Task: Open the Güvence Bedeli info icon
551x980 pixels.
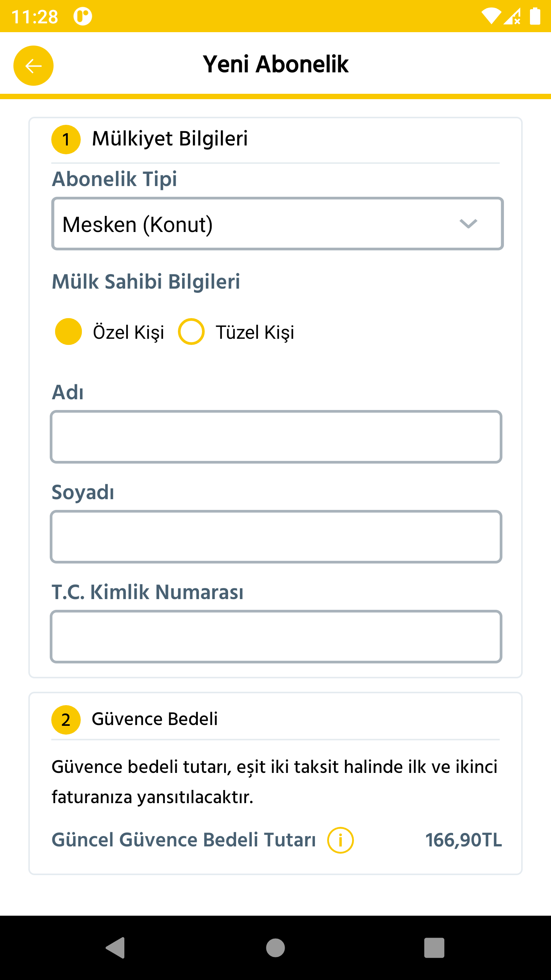Action: 340,840
